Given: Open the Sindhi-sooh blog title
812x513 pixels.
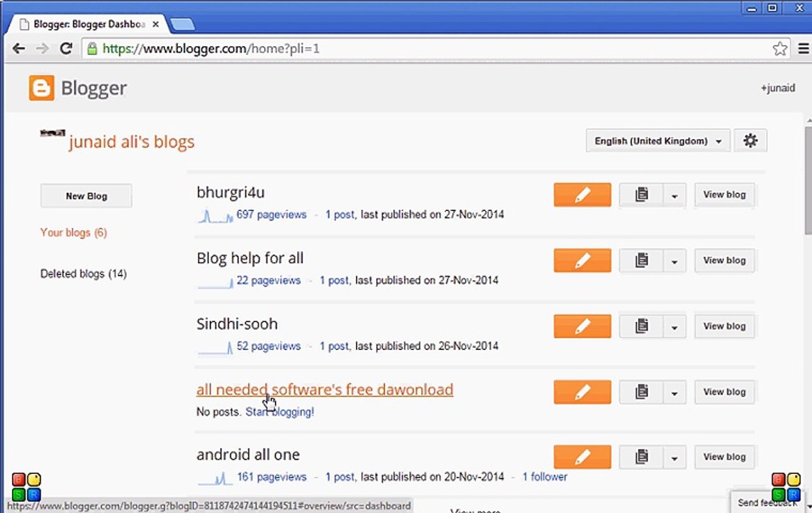Looking at the screenshot, I should click(x=237, y=324).
